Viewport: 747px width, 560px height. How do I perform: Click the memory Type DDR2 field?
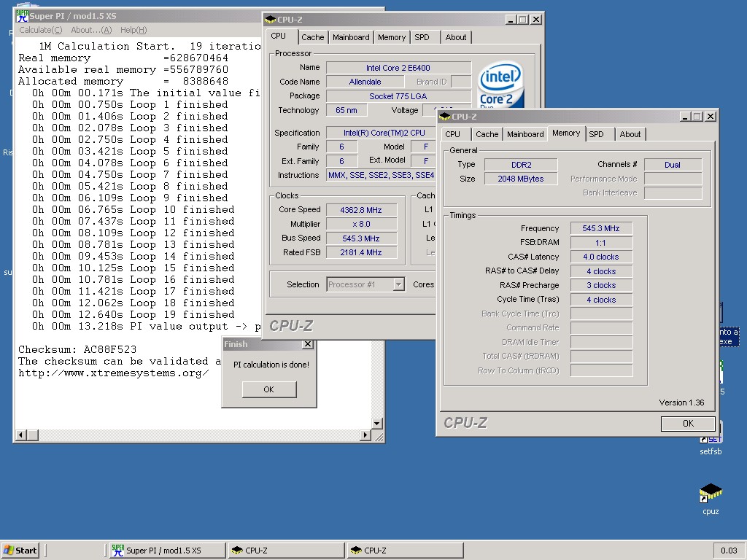click(x=521, y=165)
